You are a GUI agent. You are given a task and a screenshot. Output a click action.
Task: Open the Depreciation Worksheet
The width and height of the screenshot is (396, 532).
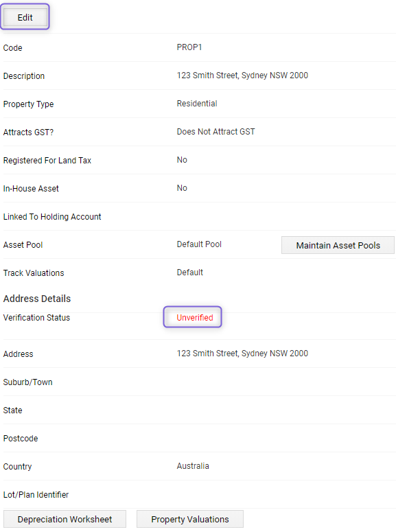[65, 519]
